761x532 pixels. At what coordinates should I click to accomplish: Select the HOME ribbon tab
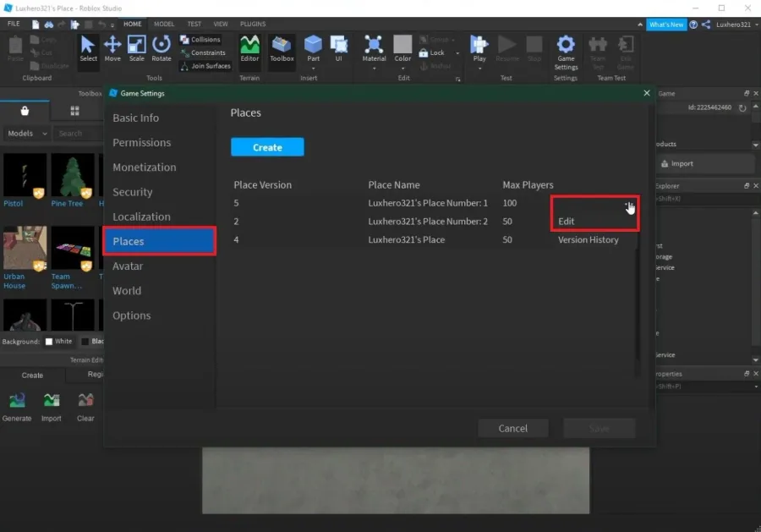(x=133, y=24)
